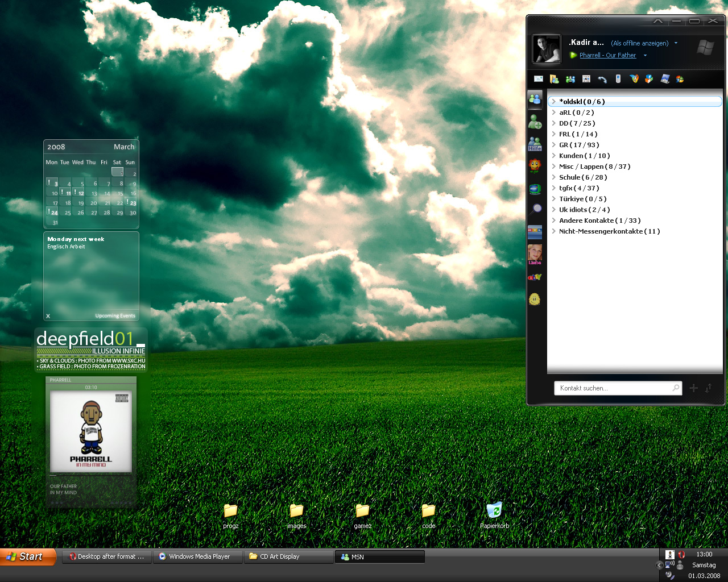Select March 24 in the desktop calendar

point(53,212)
